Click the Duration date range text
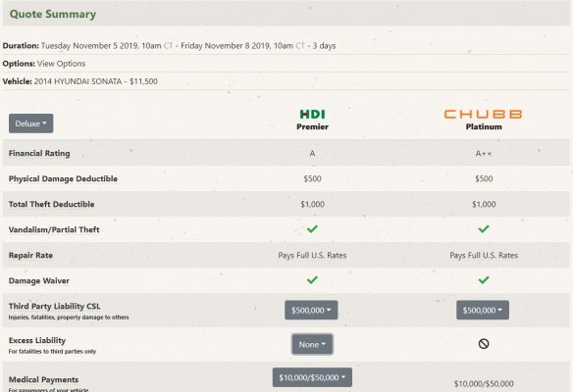 [188, 46]
